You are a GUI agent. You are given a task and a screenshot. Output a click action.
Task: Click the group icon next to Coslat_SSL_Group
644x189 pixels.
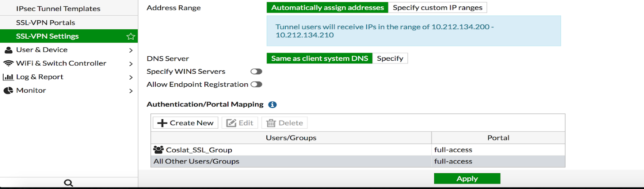(158, 150)
